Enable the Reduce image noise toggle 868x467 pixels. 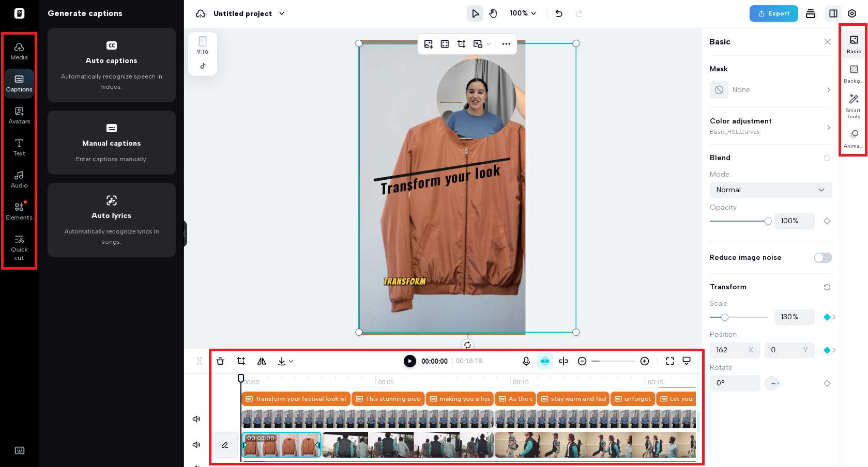[822, 258]
